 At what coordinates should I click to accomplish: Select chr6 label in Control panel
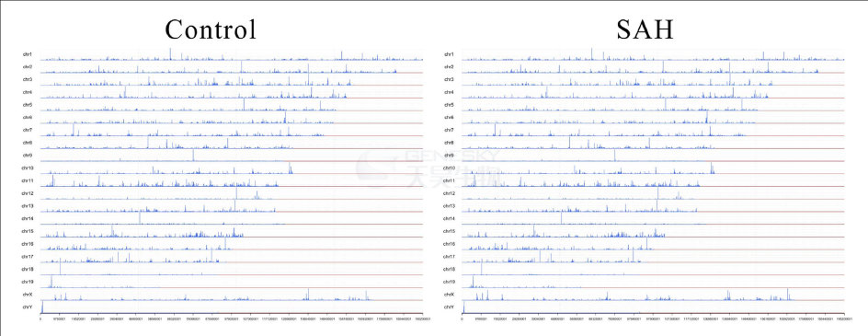tap(28, 118)
